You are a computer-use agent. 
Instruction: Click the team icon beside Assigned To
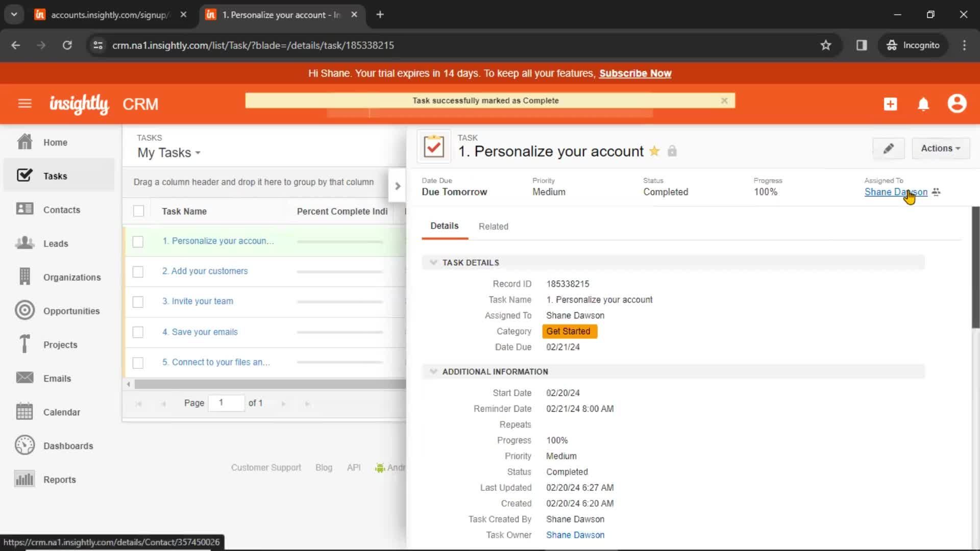(x=936, y=192)
